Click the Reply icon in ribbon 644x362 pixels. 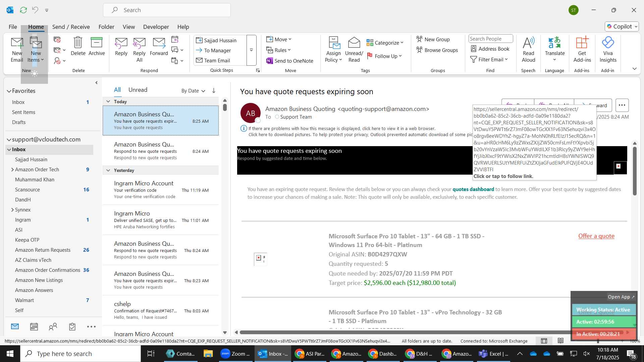point(121,46)
